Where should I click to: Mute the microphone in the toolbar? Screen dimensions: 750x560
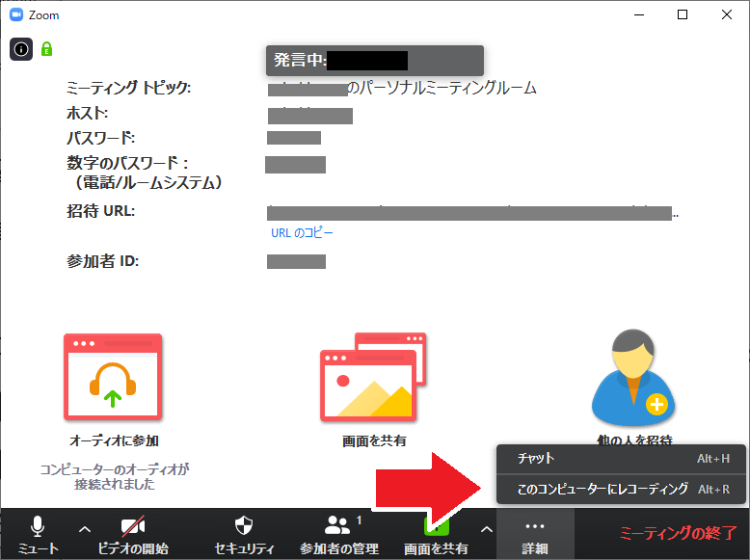[38, 534]
